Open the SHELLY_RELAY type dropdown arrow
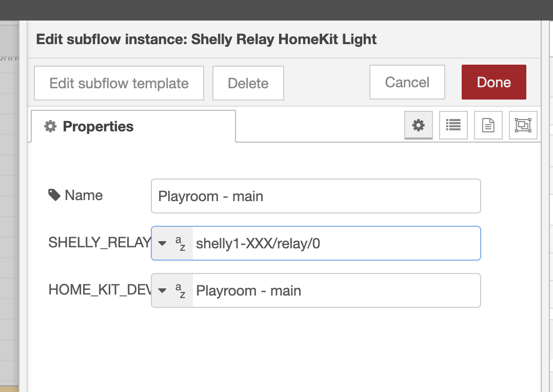 click(162, 243)
